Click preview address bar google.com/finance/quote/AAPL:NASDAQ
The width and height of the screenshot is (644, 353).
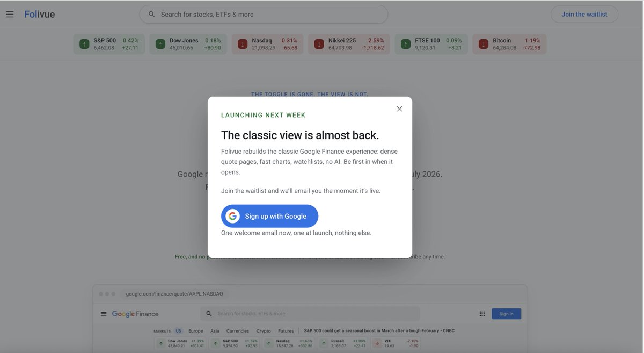pos(174,294)
